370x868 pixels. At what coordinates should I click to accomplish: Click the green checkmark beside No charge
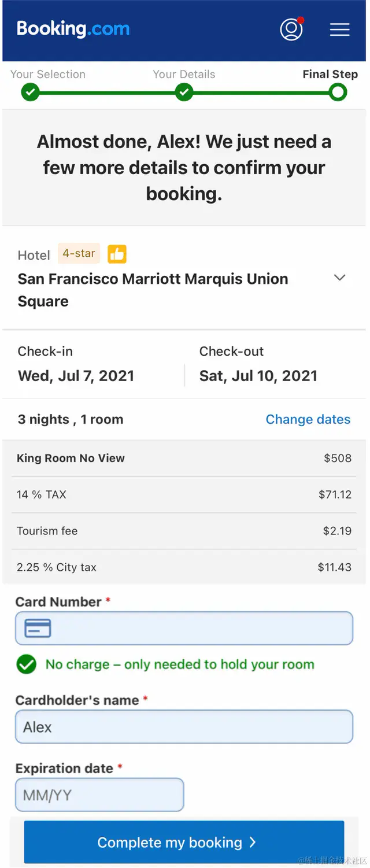click(x=27, y=664)
